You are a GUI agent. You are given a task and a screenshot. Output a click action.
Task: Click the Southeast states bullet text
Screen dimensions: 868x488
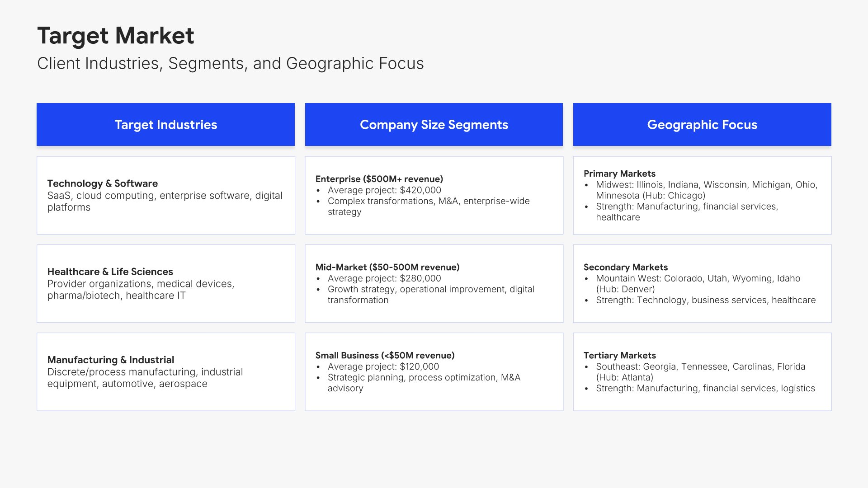tap(700, 371)
